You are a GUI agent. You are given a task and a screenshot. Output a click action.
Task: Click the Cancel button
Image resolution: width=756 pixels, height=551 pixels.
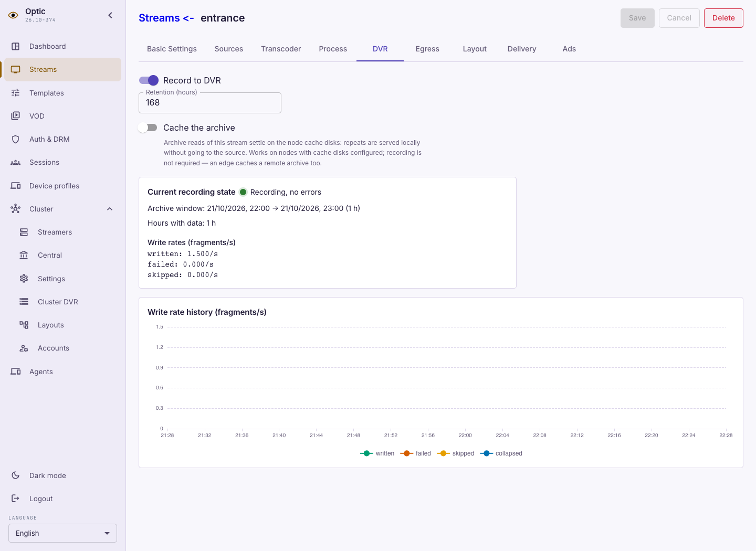[x=679, y=18]
